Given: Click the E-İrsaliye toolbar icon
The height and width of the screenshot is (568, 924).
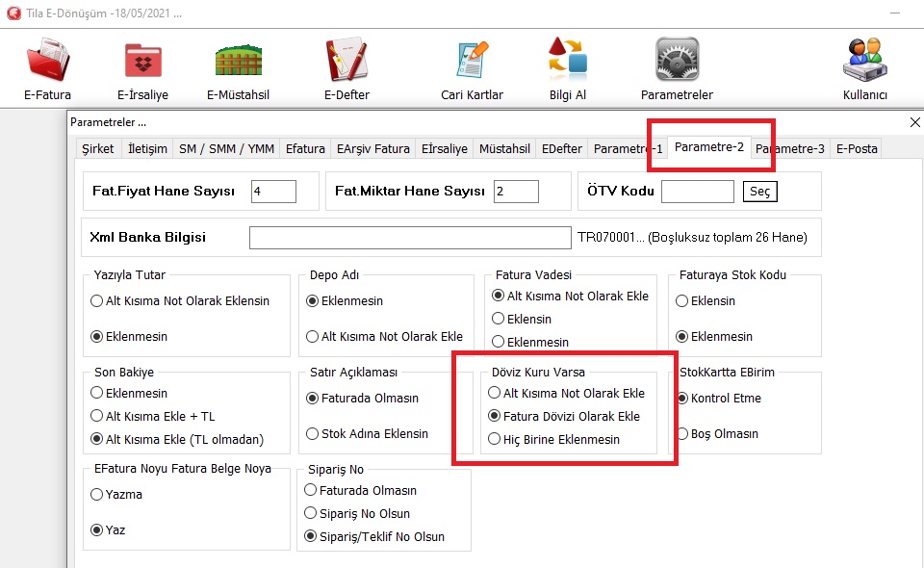Looking at the screenshot, I should [142, 61].
